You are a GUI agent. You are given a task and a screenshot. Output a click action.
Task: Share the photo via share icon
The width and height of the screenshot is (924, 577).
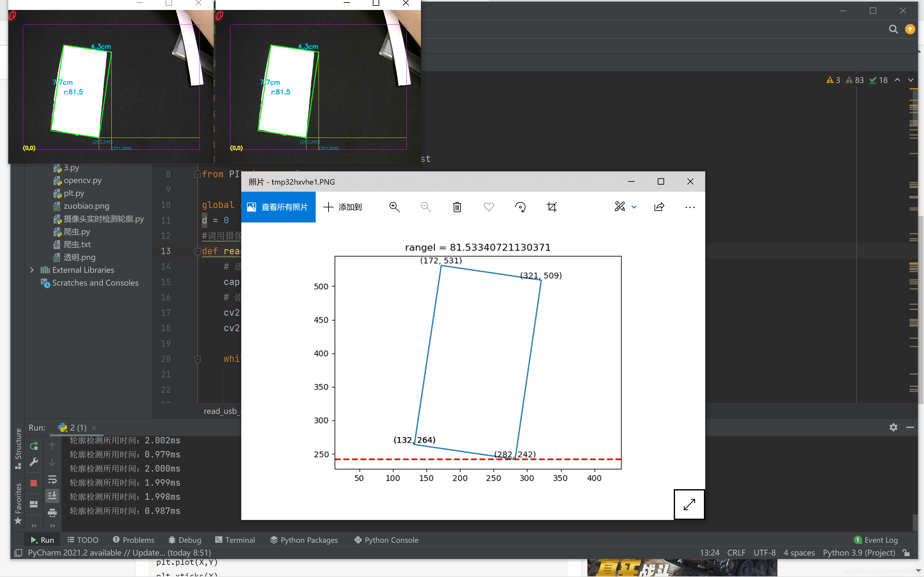(659, 207)
